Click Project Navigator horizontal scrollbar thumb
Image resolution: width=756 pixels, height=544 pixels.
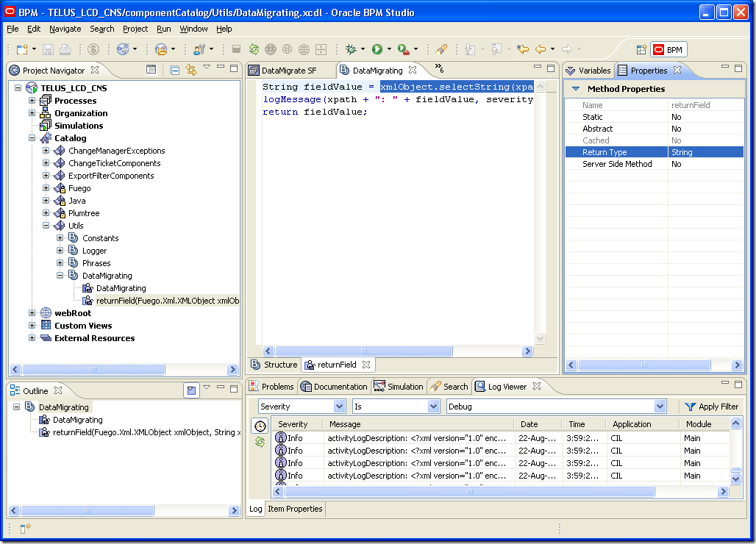pos(93,370)
